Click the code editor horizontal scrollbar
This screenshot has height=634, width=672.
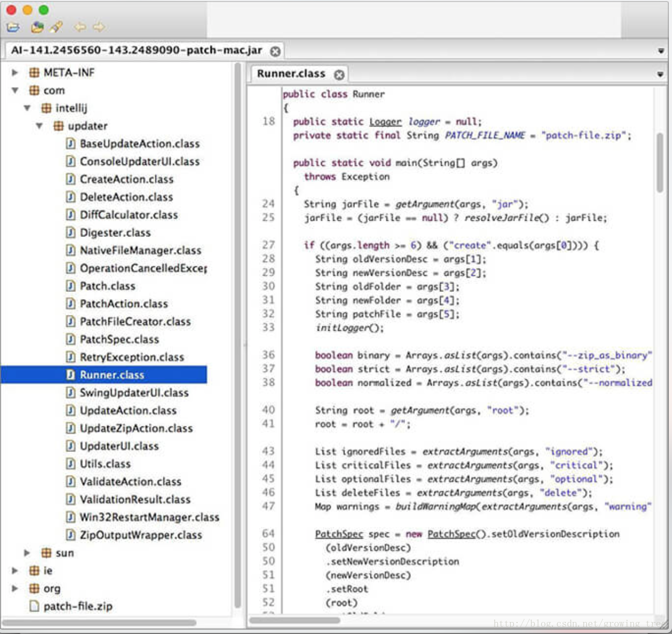tap(295, 620)
